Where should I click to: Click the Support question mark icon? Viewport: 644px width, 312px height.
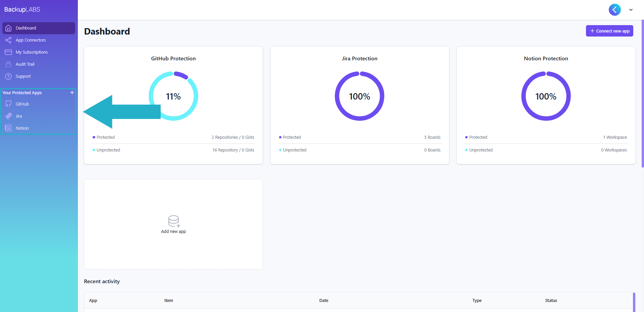pyautogui.click(x=8, y=76)
